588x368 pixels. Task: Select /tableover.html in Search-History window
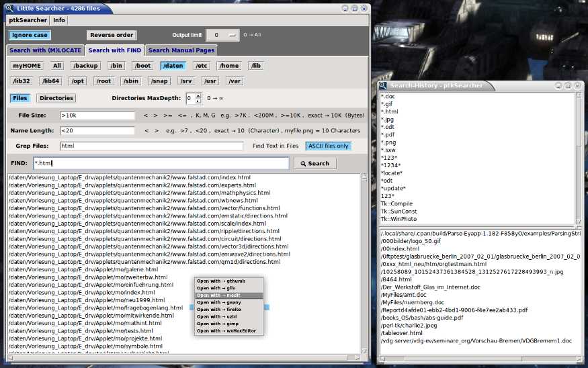click(401, 333)
